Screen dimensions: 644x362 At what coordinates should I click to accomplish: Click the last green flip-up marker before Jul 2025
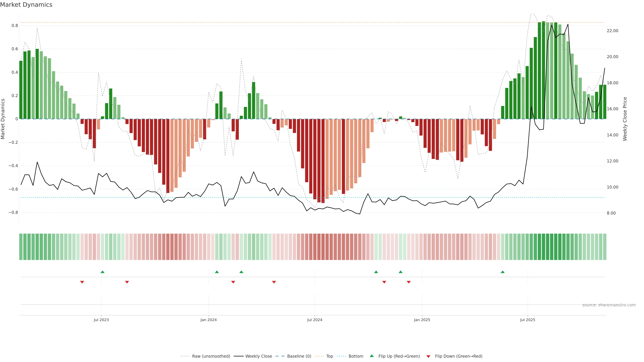tap(502, 272)
